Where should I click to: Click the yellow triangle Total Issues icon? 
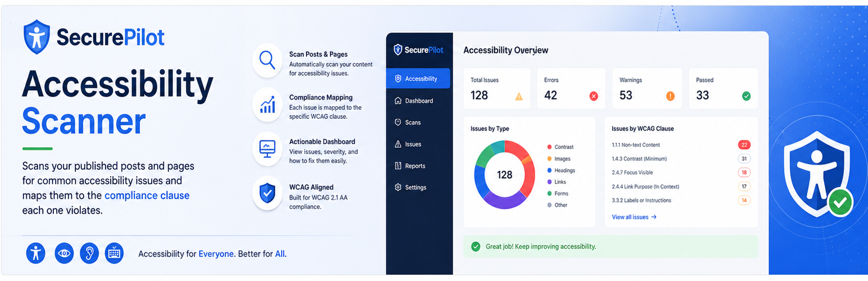click(519, 96)
